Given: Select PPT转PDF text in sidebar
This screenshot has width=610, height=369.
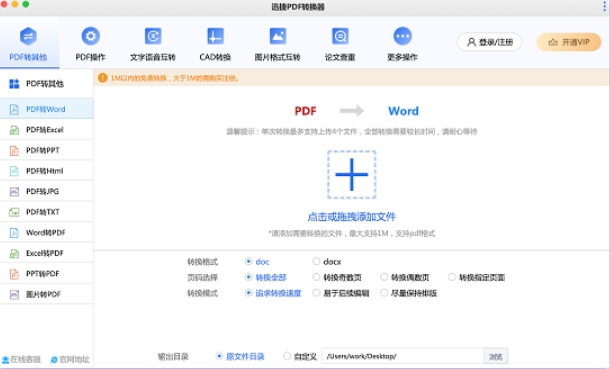Looking at the screenshot, I should [x=42, y=274].
